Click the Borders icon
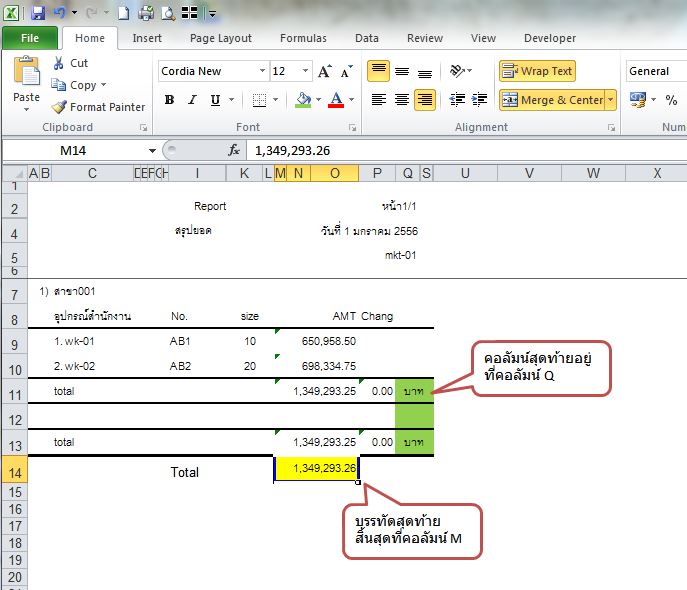687x590 pixels. click(258, 100)
